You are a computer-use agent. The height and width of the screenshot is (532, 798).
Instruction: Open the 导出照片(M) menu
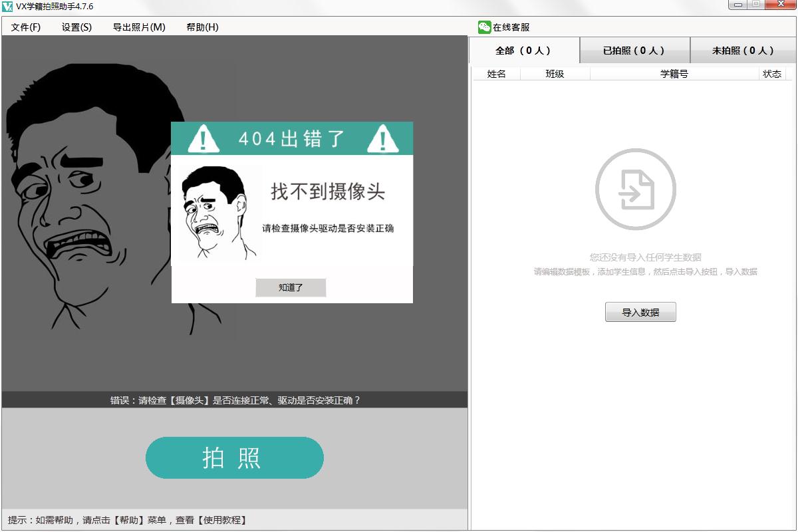coord(139,27)
